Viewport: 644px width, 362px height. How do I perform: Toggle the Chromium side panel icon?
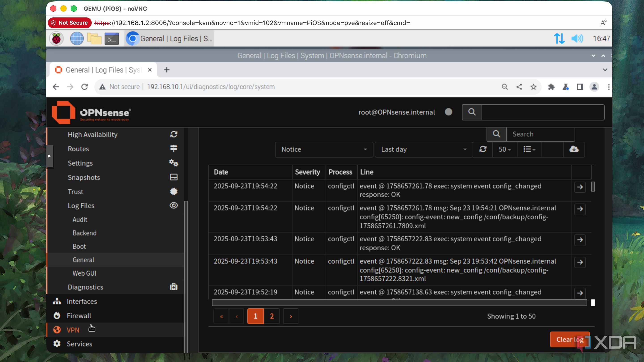[x=580, y=87]
